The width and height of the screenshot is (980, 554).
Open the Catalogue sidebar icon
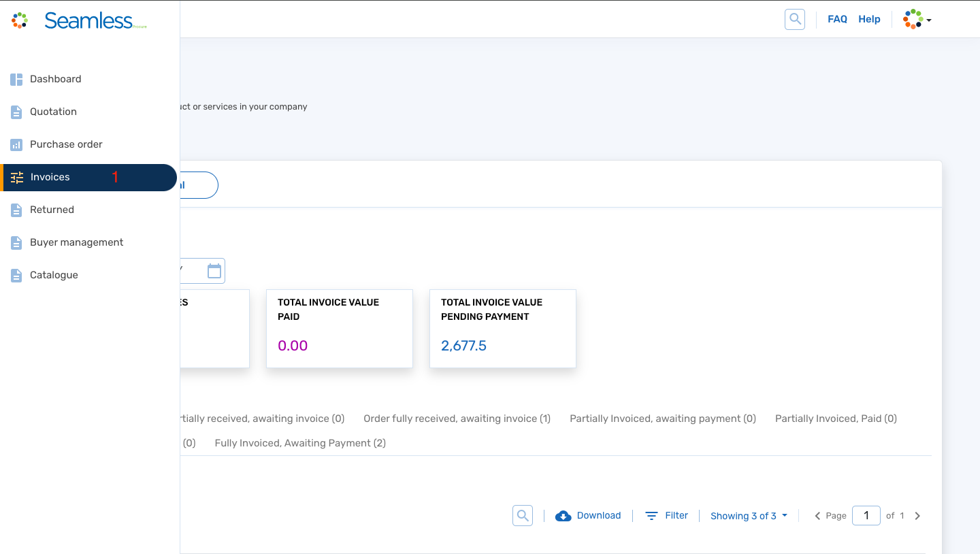pos(16,275)
